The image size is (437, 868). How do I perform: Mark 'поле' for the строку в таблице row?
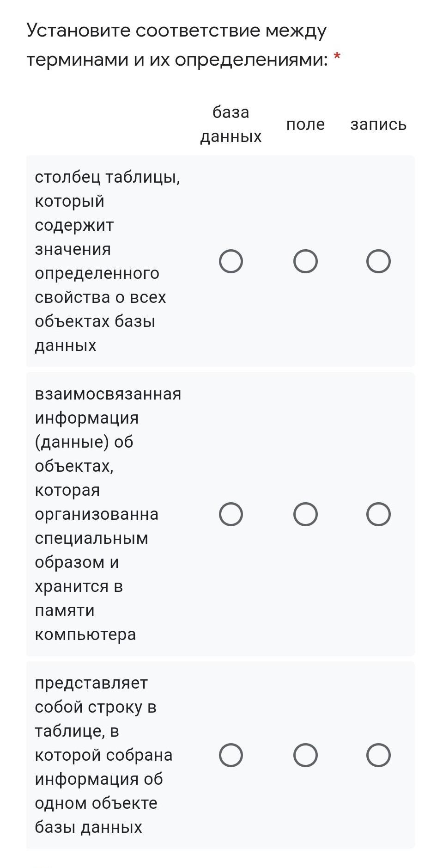pos(305,755)
